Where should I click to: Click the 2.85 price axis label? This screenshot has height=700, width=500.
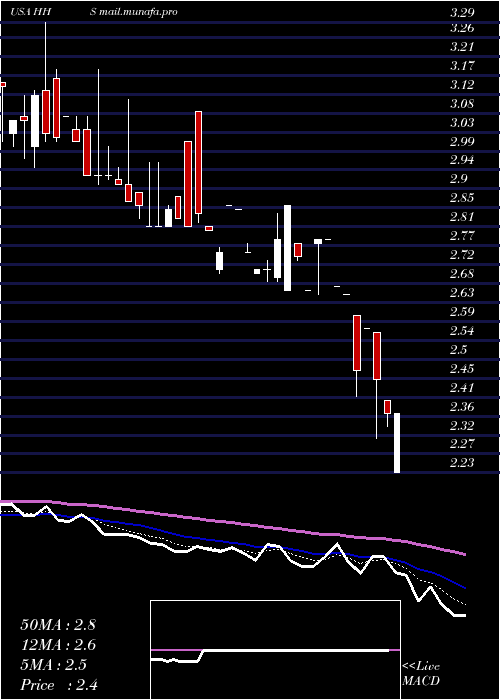(x=462, y=199)
